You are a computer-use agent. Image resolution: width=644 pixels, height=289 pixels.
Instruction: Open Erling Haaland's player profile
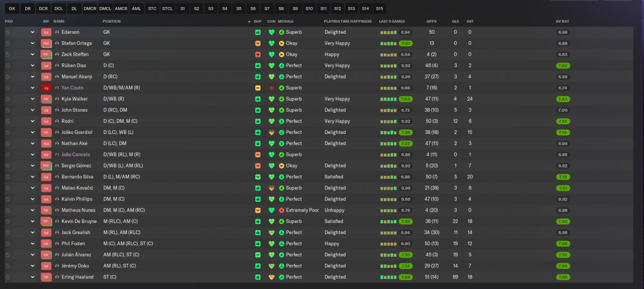pyautogui.click(x=77, y=277)
